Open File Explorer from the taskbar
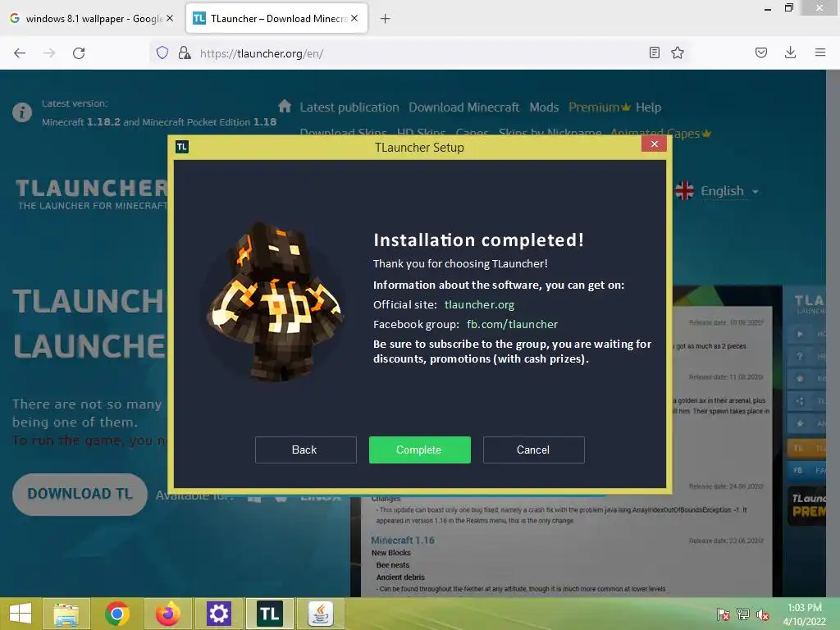 tap(66, 614)
